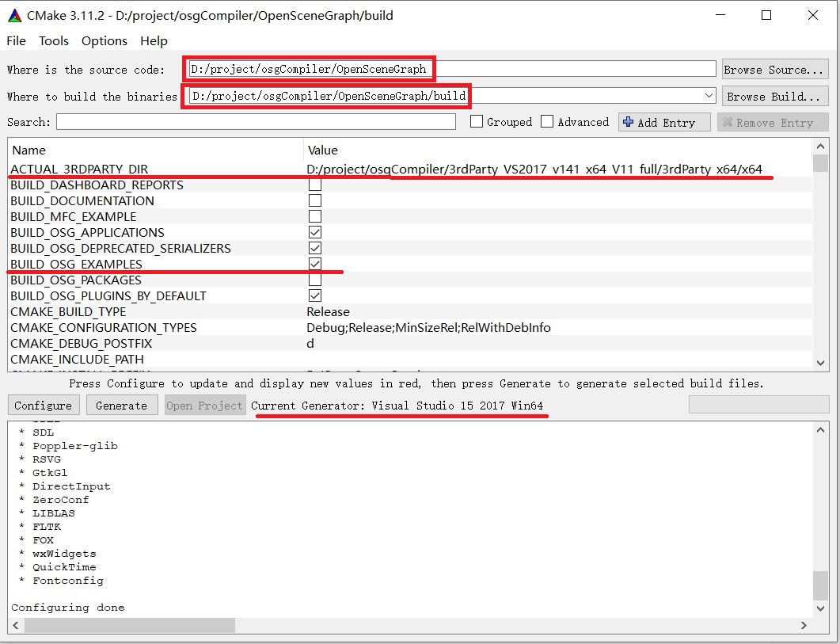Click the cache list vertical scrollbar thumb
The height and width of the screenshot is (644, 840).
pyautogui.click(x=820, y=163)
